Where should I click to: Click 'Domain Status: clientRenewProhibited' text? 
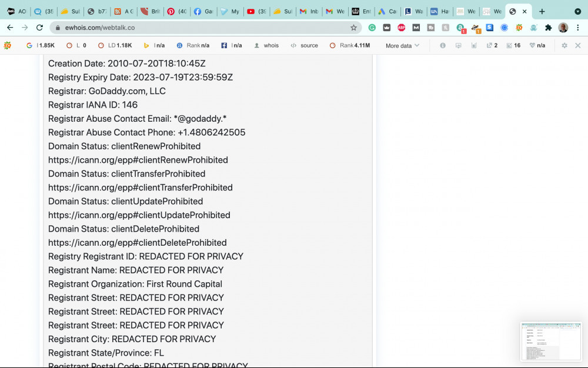click(x=125, y=146)
